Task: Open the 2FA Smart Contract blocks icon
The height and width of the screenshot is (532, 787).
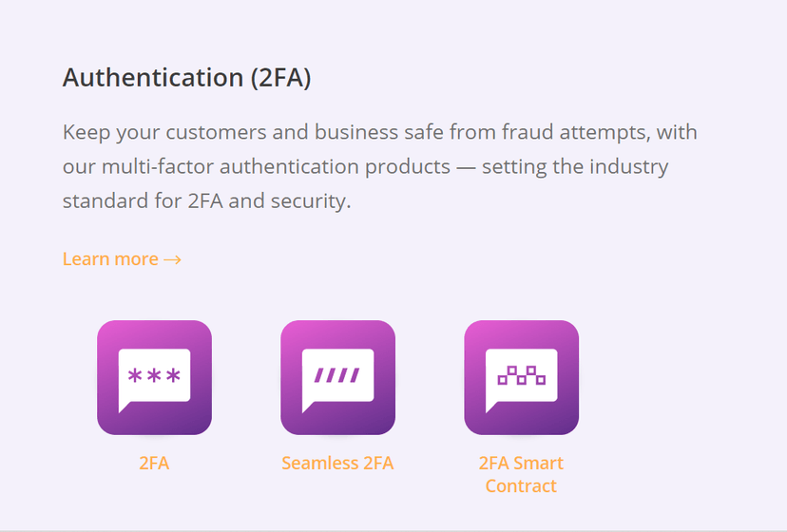Action: [522, 377]
